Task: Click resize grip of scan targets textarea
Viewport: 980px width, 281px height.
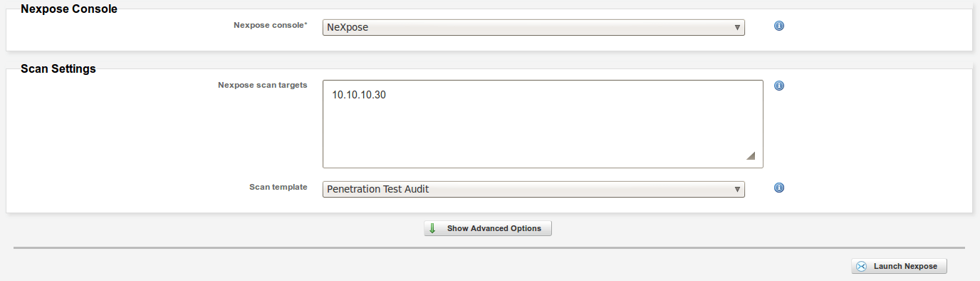Action: pyautogui.click(x=750, y=156)
